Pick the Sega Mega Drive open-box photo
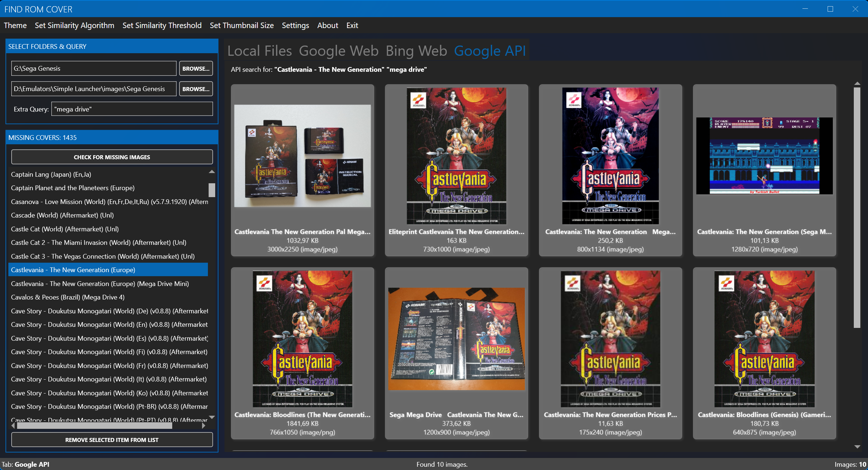Screen dimensions: 868x470 [457, 353]
